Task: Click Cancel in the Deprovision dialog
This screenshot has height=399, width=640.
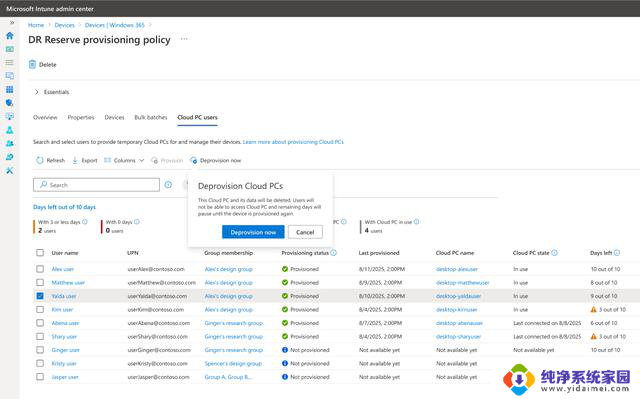Action: pos(305,232)
